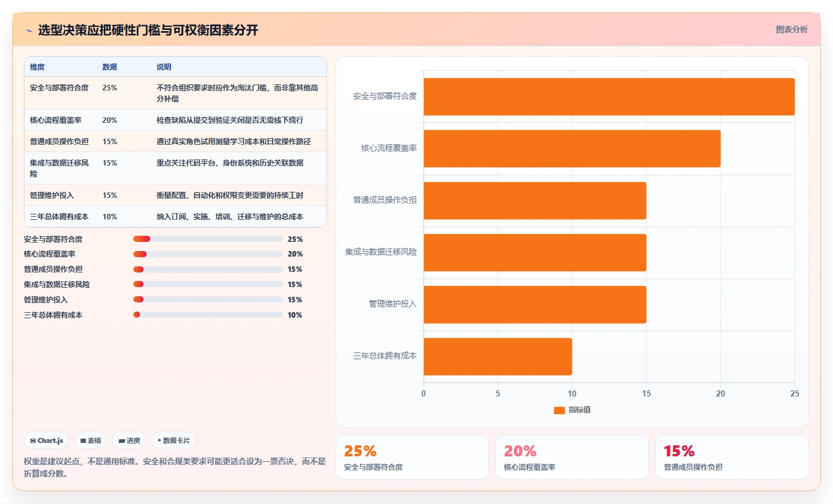Viewport: 833px width, 504px height.
Task: Select the 表格 tag chip
Action: [x=90, y=440]
